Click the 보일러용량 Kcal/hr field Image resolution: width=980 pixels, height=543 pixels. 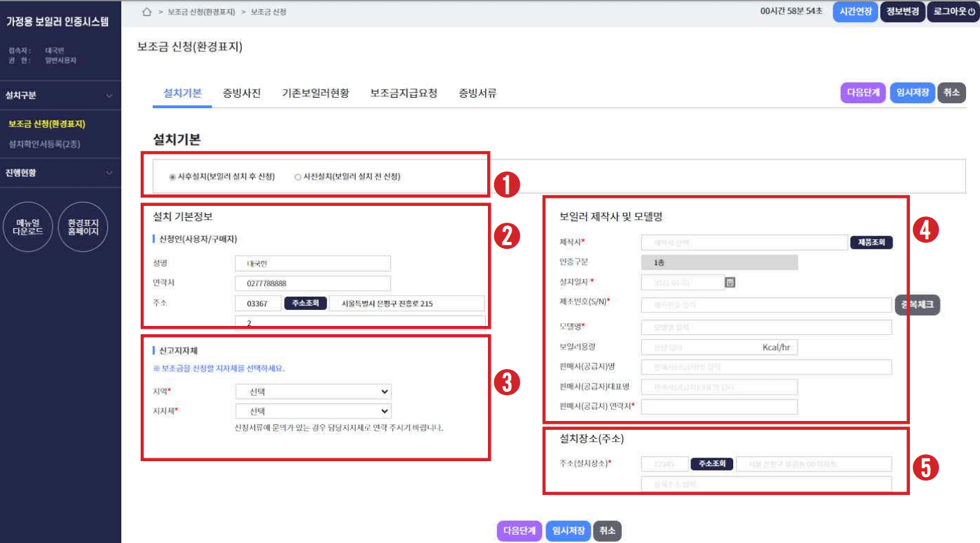(719, 347)
